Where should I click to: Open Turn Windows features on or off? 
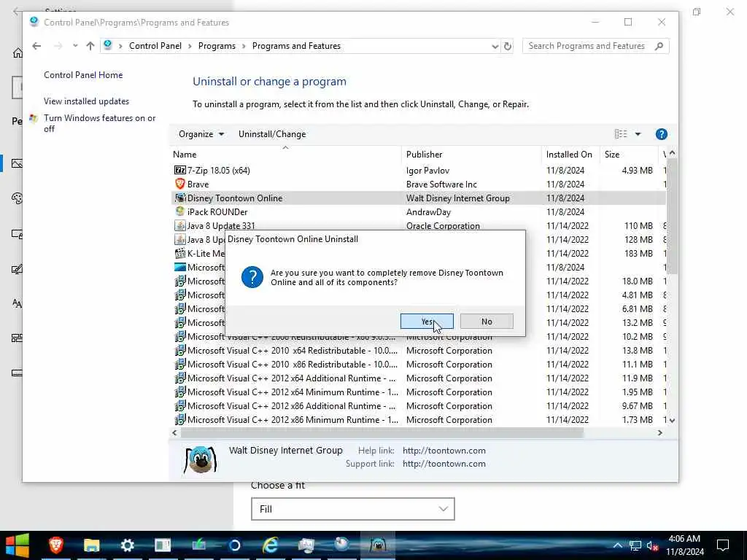coord(99,123)
